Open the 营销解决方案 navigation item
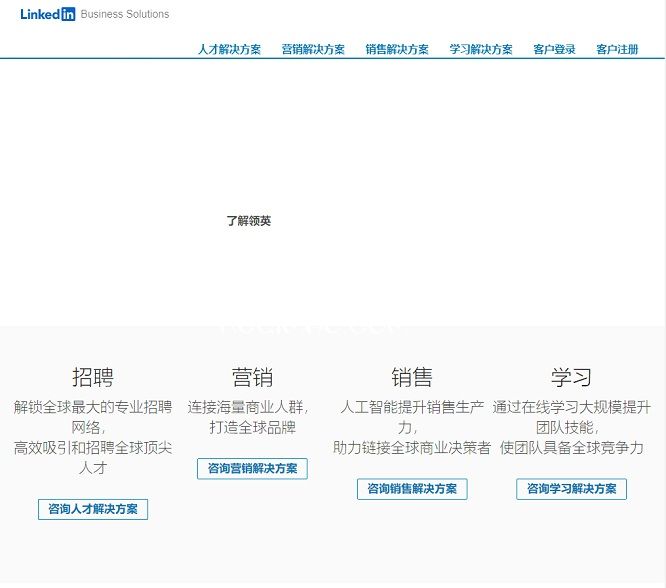The image size is (666, 588). click(313, 49)
